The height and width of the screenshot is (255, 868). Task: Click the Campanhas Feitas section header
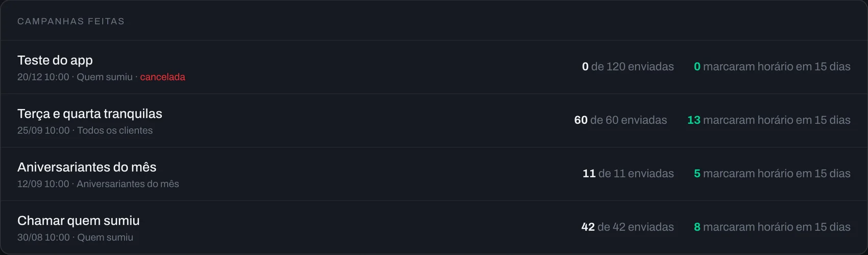point(71,21)
